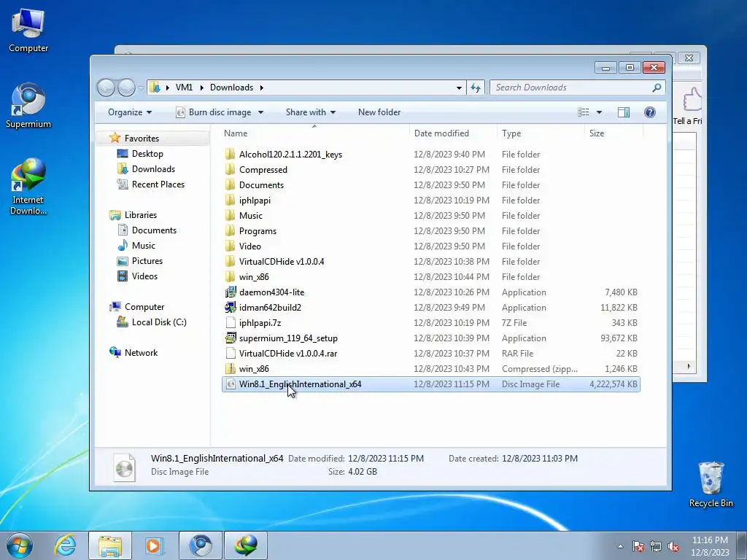The height and width of the screenshot is (560, 747).
Task: Select Desktop under Favorites
Action: [x=140, y=154]
